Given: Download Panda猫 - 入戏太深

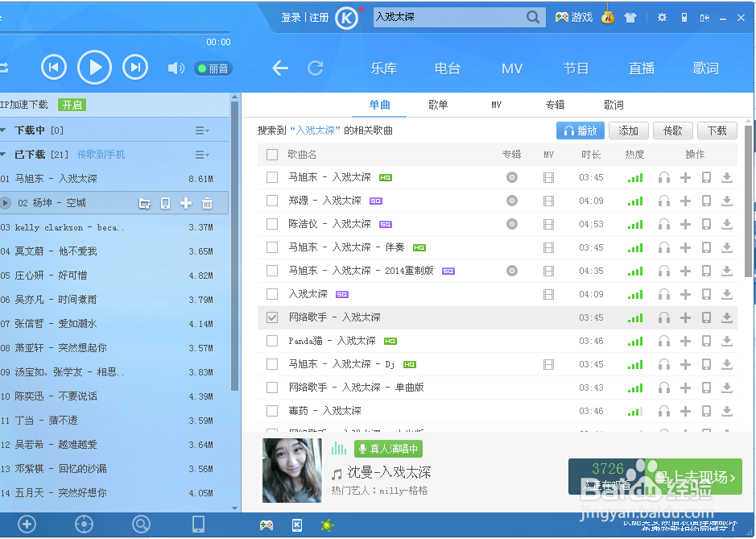Looking at the screenshot, I should 726,341.
